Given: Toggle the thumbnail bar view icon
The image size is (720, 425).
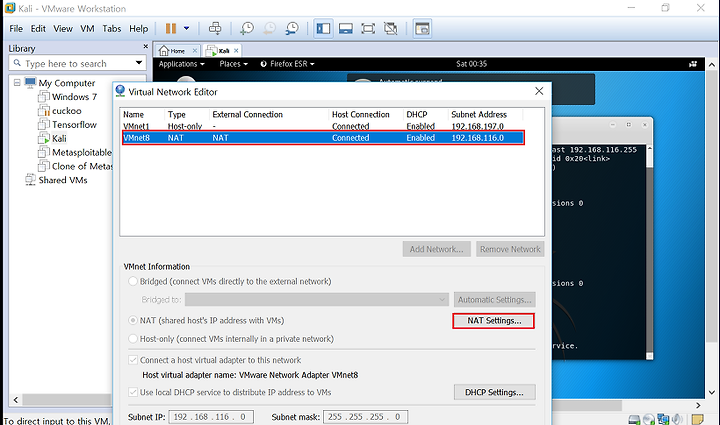Looking at the screenshot, I should pos(345,28).
